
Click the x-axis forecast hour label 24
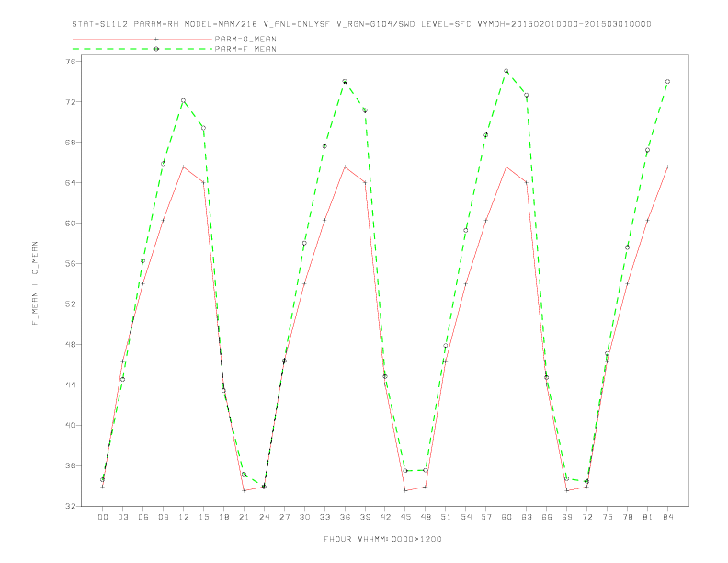[264, 517]
